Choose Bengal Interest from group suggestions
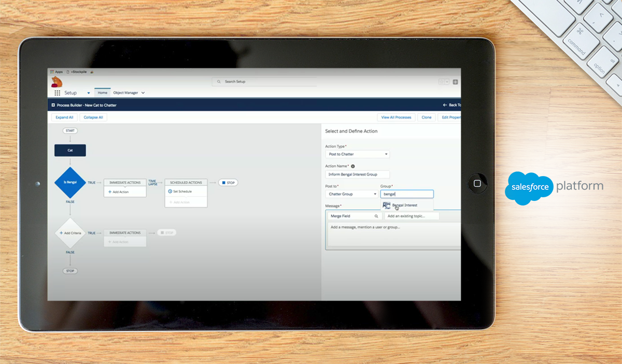The width and height of the screenshot is (622, 364). tap(404, 206)
